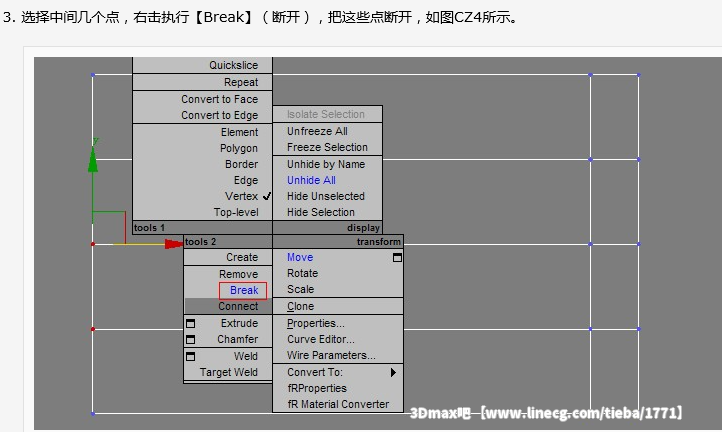Open Extrude settings box icon
The image size is (722, 432).
(x=190, y=323)
